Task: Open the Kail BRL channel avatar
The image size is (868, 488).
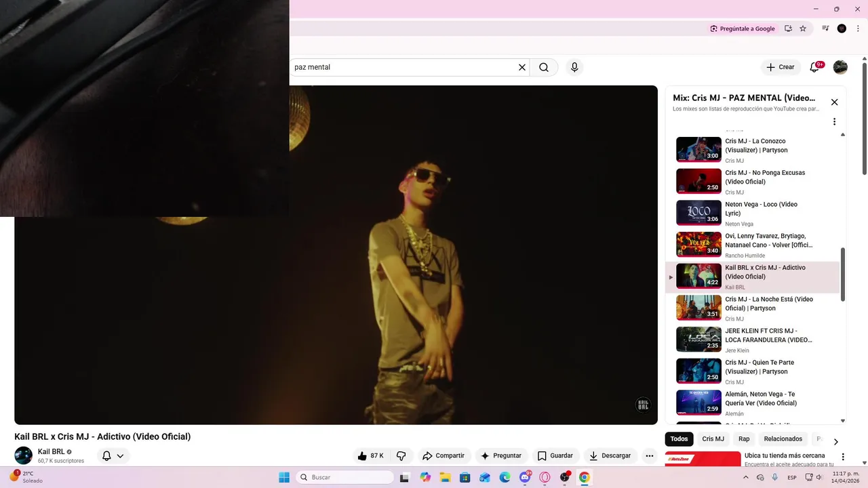Action: point(23,455)
